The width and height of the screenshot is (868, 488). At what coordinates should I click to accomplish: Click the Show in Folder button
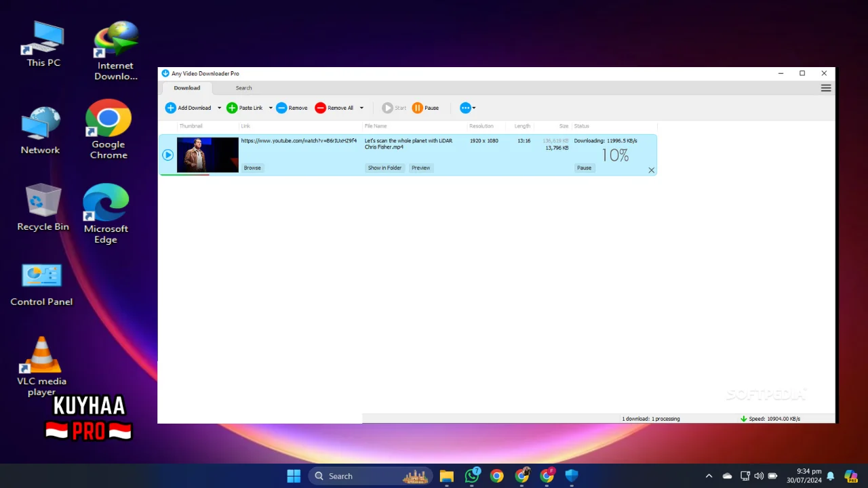tap(384, 168)
